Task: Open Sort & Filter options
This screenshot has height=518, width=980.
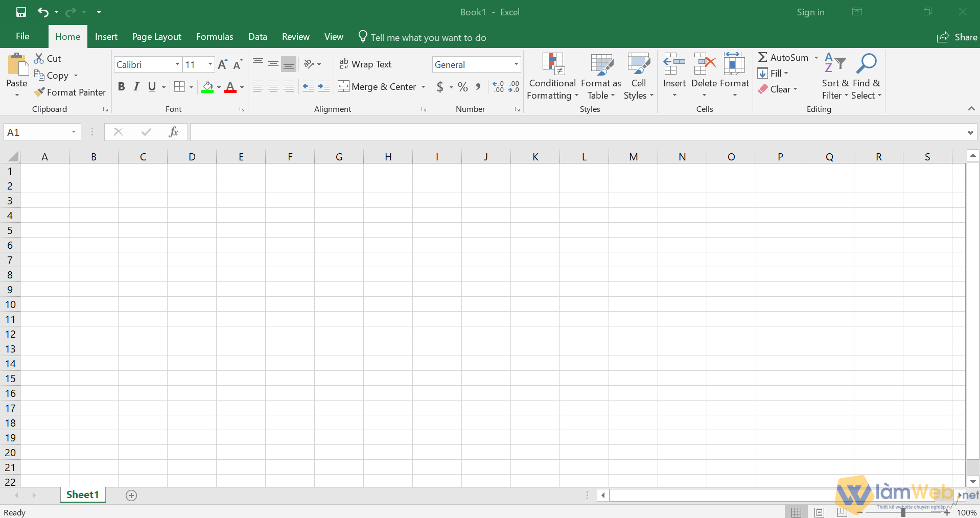Action: click(x=835, y=77)
